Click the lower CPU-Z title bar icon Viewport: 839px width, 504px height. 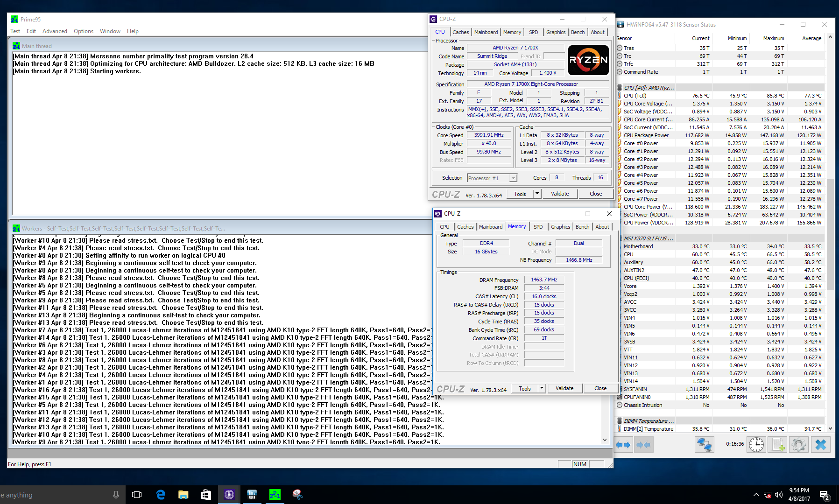point(438,214)
